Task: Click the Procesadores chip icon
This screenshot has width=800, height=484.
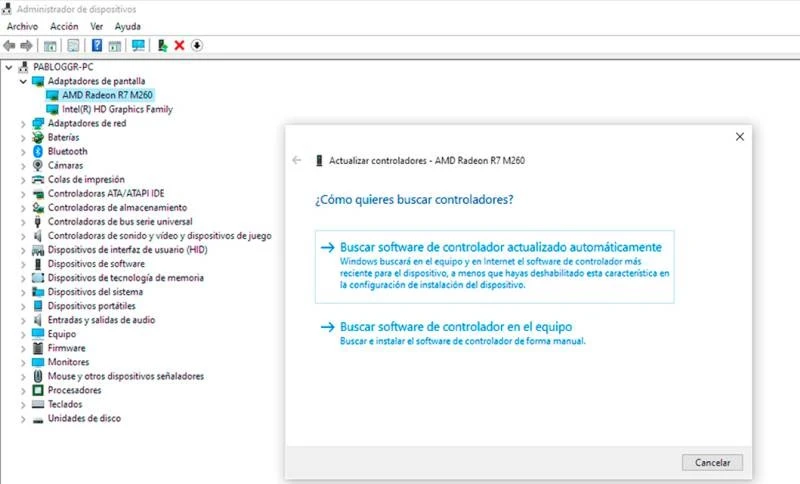Action: [x=38, y=390]
